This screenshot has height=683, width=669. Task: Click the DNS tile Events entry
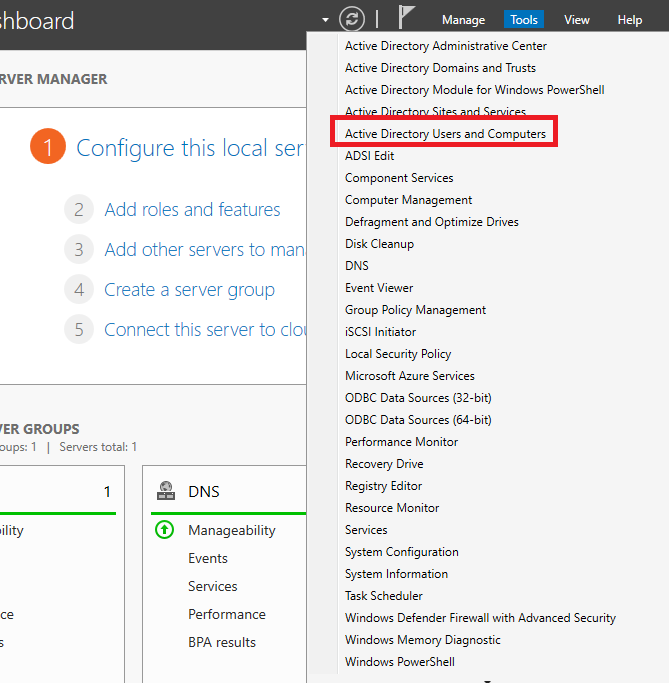pyautogui.click(x=208, y=558)
